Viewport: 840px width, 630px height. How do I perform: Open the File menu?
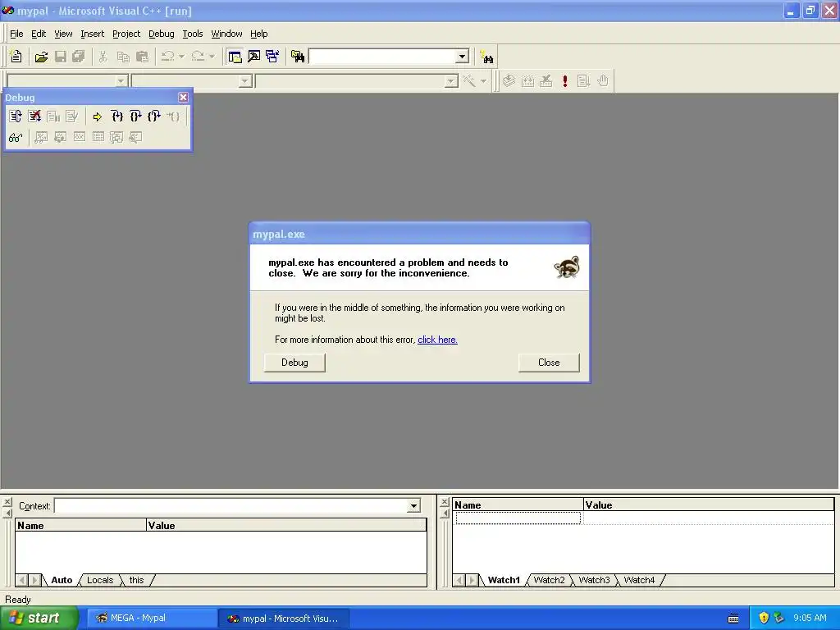[x=16, y=34]
